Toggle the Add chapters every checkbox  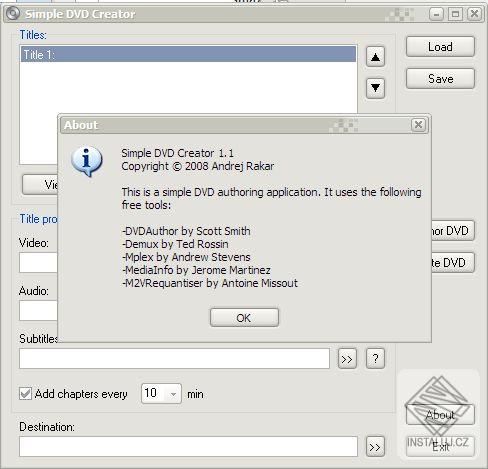[x=25, y=394]
